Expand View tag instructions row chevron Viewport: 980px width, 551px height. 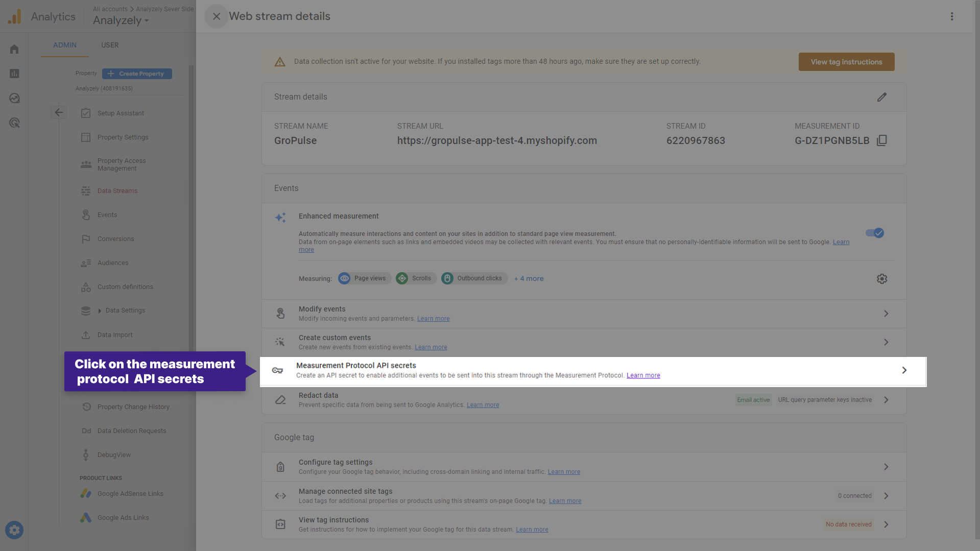[886, 524]
